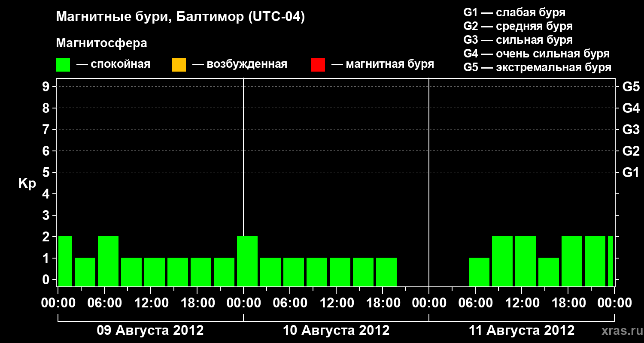Click the Kp axis value 9
Image resolution: width=644 pixels, height=343 pixels.
coord(47,87)
